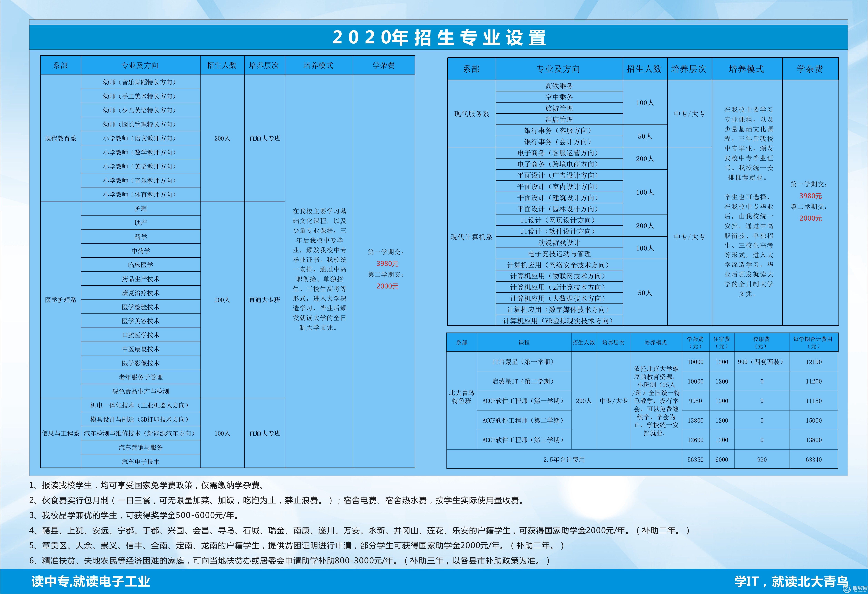Click 医学检验技术 row
This screenshot has width=868, height=594.
pos(141,307)
